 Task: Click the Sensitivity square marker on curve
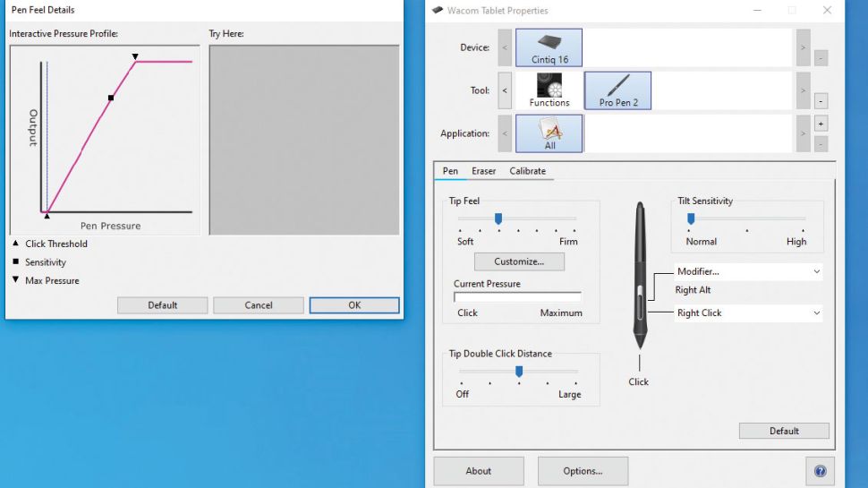[111, 98]
